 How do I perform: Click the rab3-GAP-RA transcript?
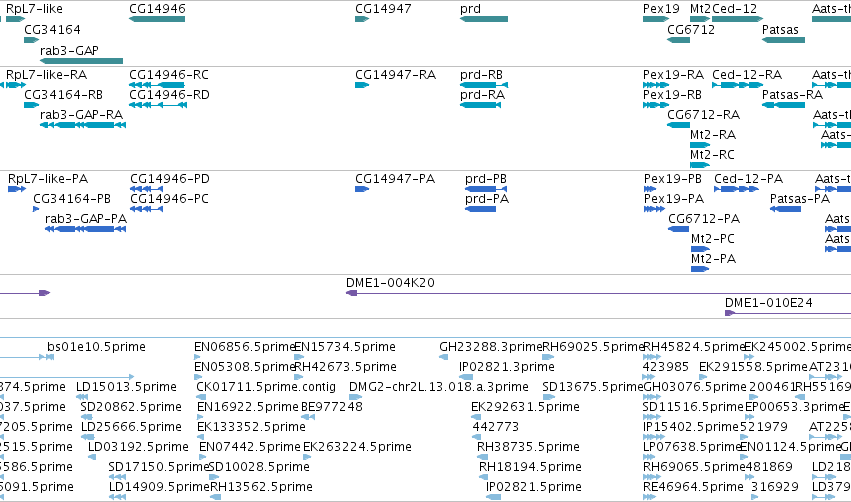pyautogui.click(x=83, y=125)
